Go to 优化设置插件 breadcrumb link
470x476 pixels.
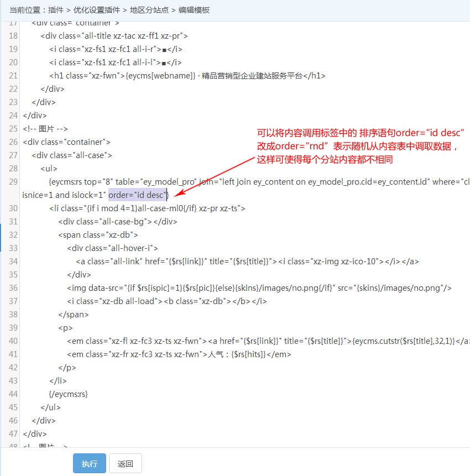tap(96, 10)
